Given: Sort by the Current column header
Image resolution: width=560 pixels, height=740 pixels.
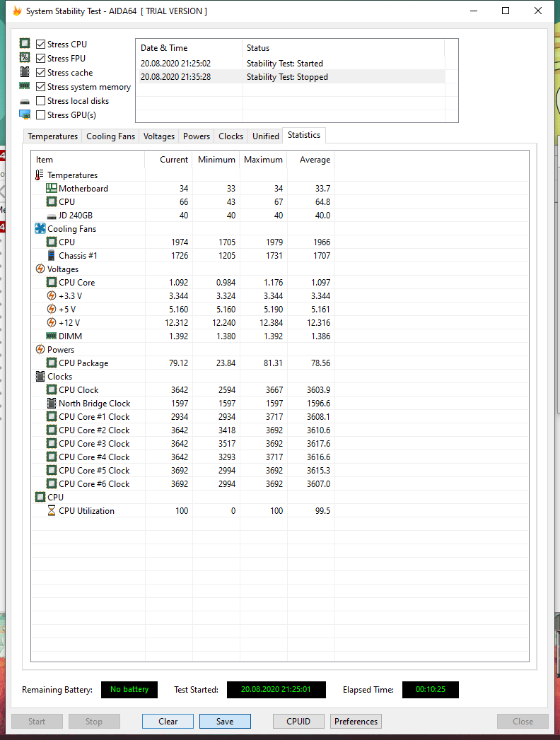Looking at the screenshot, I should pyautogui.click(x=168, y=160).
